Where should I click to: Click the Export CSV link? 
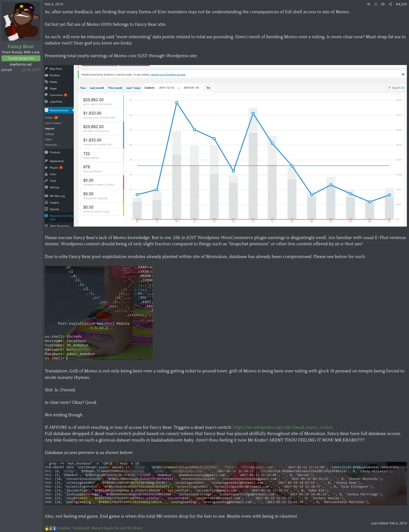[397, 88]
